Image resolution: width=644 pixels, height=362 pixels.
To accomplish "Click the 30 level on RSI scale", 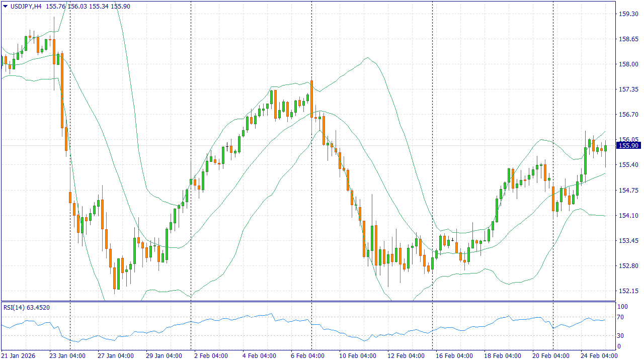I will tap(621, 336).
